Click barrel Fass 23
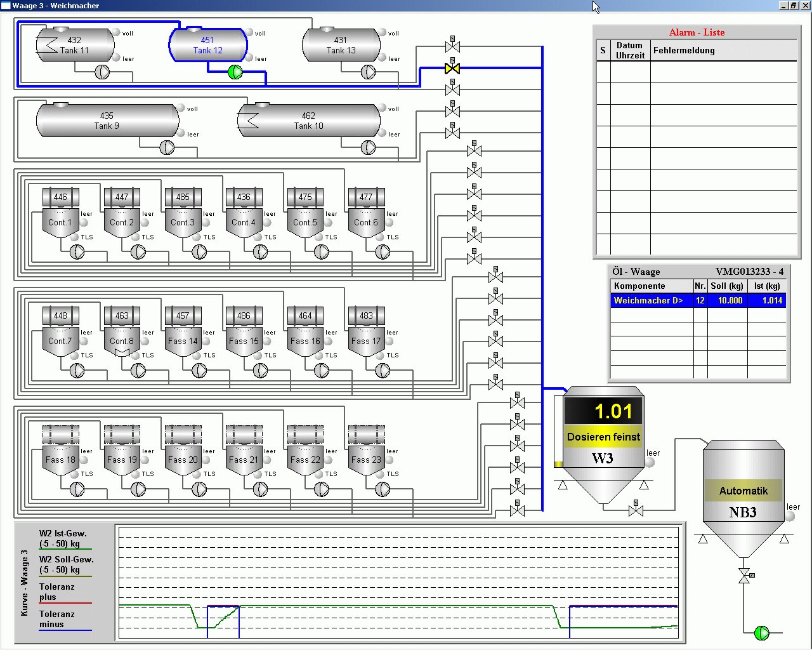This screenshot has height=650, width=812. coord(366,450)
